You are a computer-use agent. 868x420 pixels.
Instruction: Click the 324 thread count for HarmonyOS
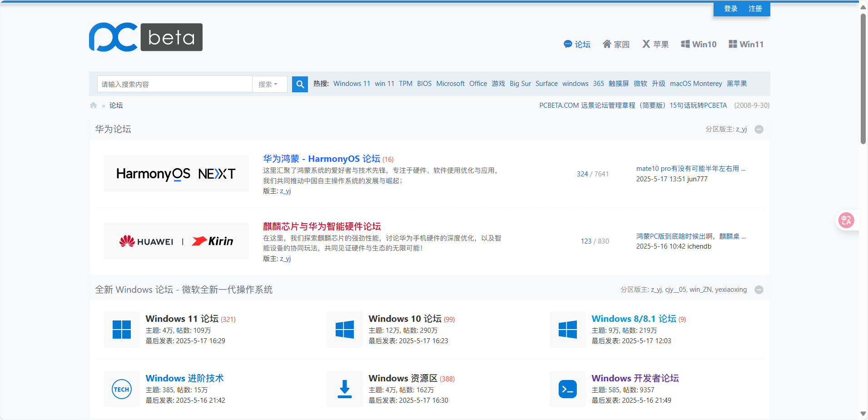582,174
